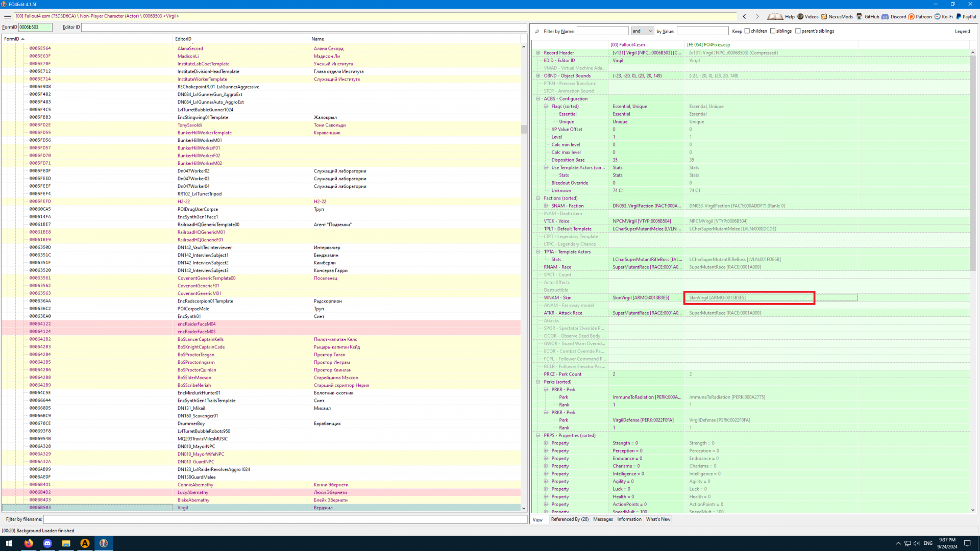Screen dimensions: 980x551
Task: Click the back navigation arrow
Action: (x=744, y=16)
